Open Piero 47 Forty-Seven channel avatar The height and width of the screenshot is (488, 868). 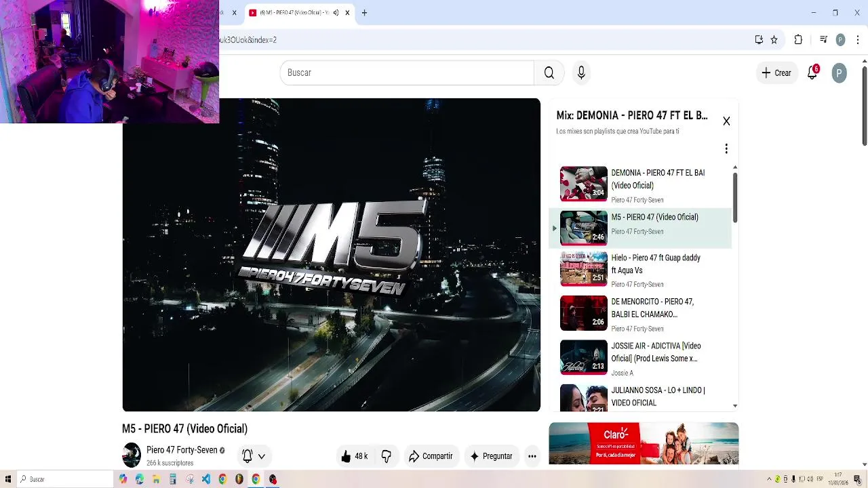click(132, 455)
